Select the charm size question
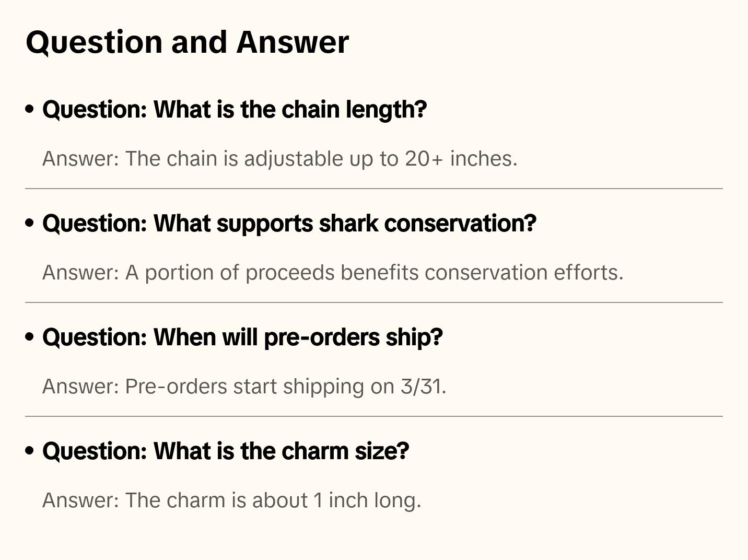The image size is (748, 560). pos(226,451)
